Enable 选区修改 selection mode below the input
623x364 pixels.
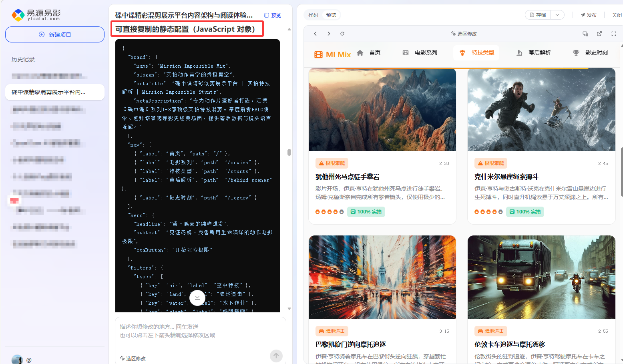pos(133,358)
